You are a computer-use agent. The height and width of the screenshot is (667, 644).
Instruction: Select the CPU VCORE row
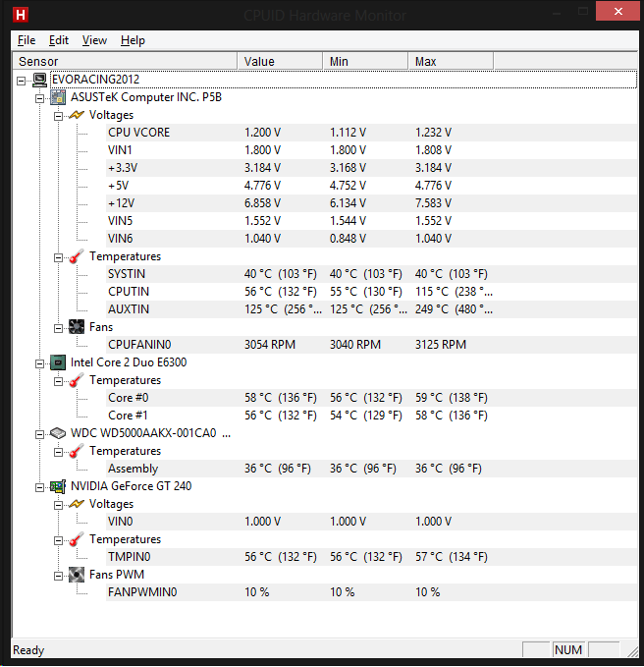click(x=371, y=133)
